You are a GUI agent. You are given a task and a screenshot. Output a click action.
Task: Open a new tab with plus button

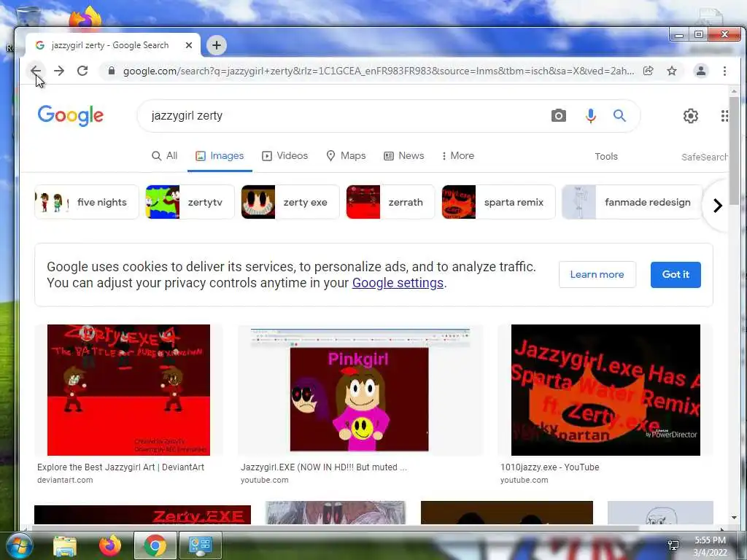pos(217,45)
